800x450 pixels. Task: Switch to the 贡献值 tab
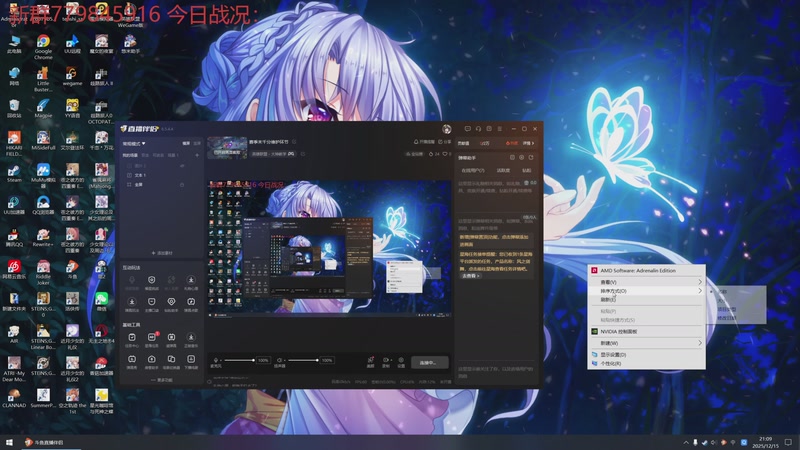[x=463, y=143]
